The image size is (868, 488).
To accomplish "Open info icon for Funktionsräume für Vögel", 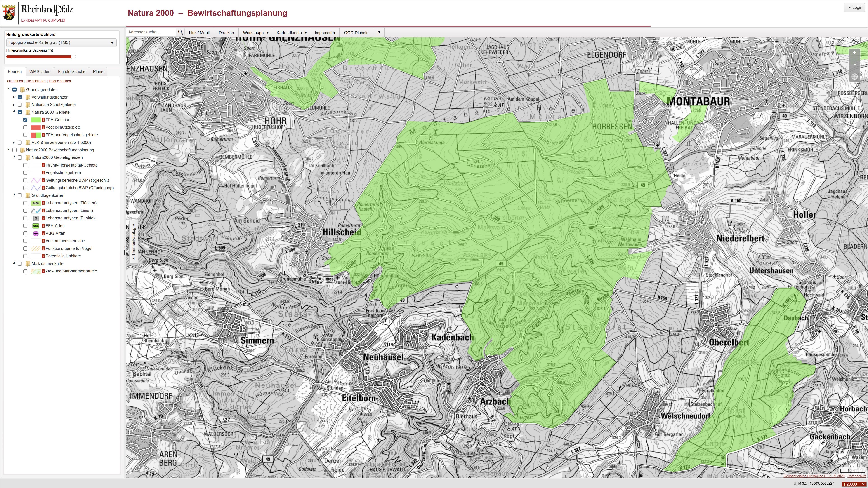I will coord(43,249).
